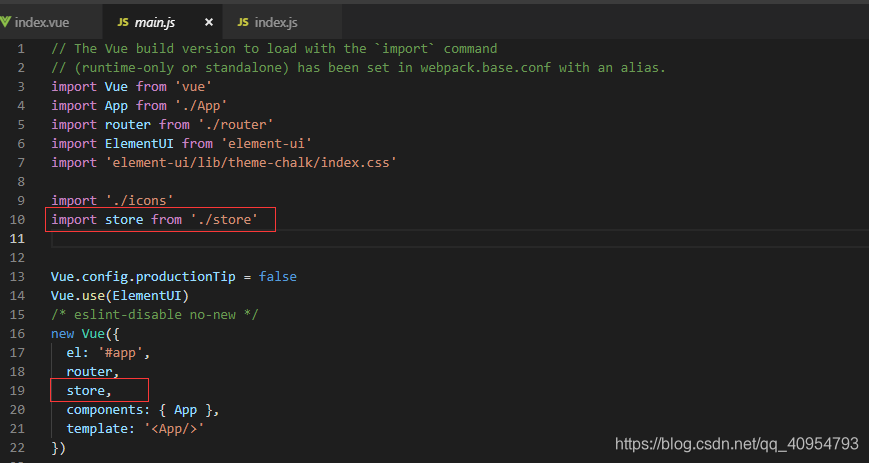Click the "Vue.use(ElementUI)" line
This screenshot has width=869, height=463.
click(x=120, y=296)
